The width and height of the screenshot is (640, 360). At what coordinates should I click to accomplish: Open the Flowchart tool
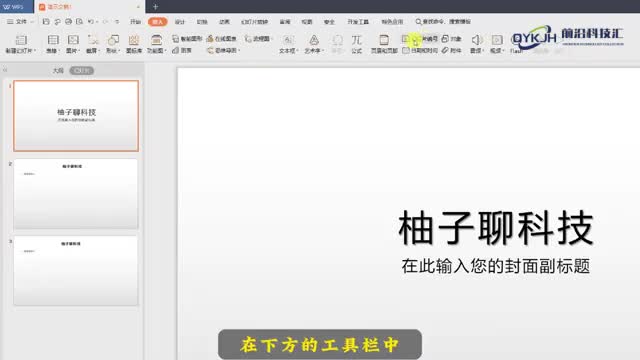259,39
